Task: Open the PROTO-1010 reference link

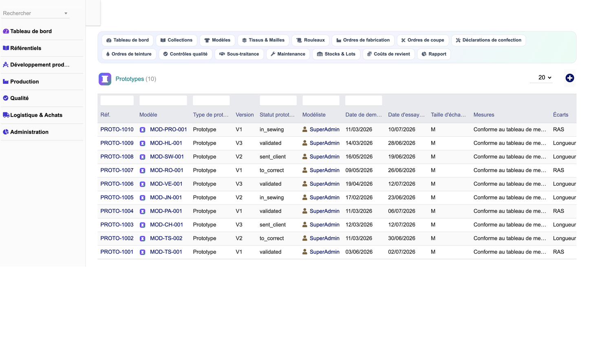Action: coord(117,129)
